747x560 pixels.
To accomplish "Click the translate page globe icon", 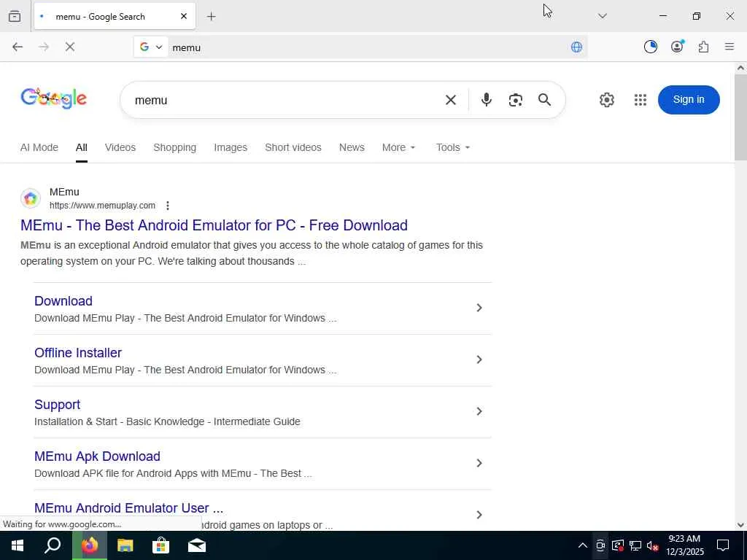I will (x=576, y=47).
